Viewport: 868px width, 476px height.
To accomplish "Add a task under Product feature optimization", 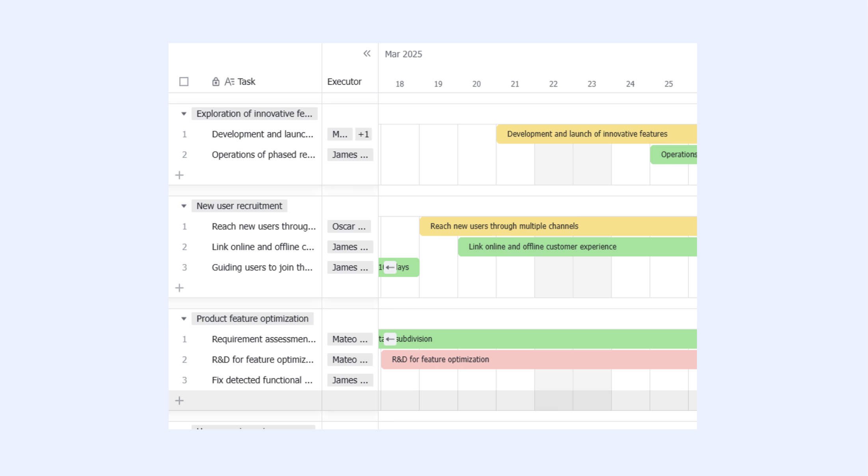I will click(179, 400).
